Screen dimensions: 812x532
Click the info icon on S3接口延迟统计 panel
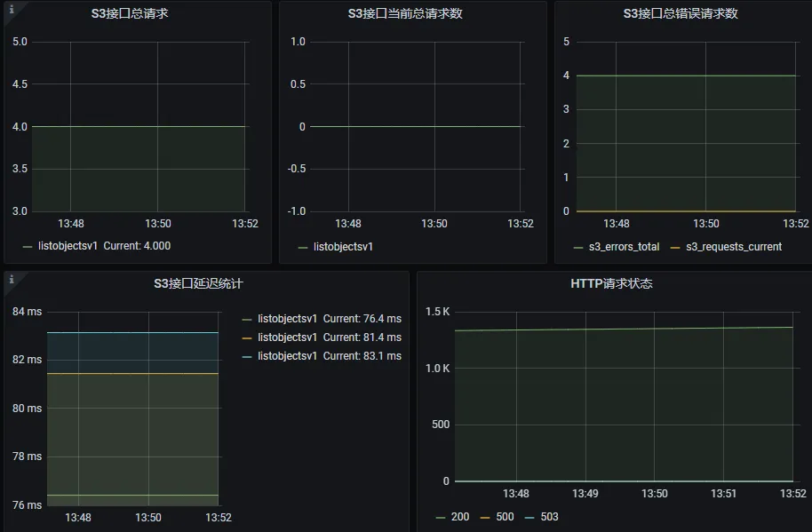(x=10, y=279)
